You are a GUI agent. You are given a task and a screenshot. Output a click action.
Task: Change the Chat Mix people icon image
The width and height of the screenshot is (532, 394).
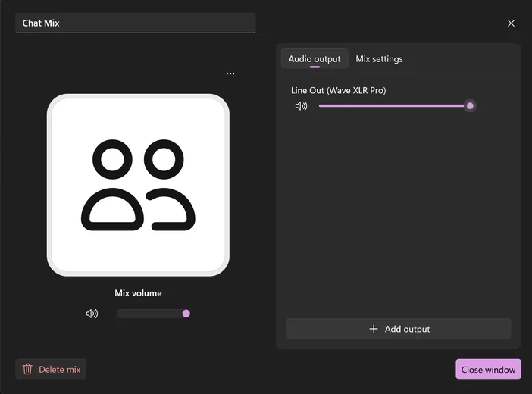pos(138,185)
